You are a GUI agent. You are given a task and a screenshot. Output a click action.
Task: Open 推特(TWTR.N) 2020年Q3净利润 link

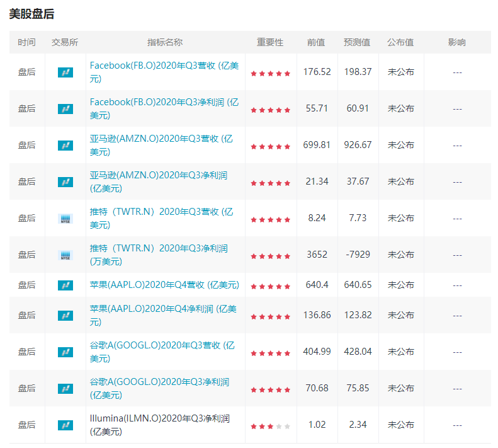pyautogui.click(x=159, y=248)
